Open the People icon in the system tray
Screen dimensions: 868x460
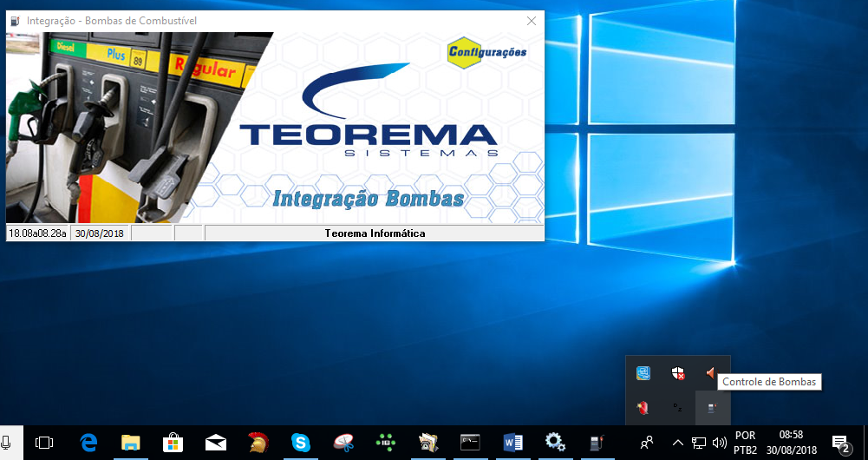point(647,443)
